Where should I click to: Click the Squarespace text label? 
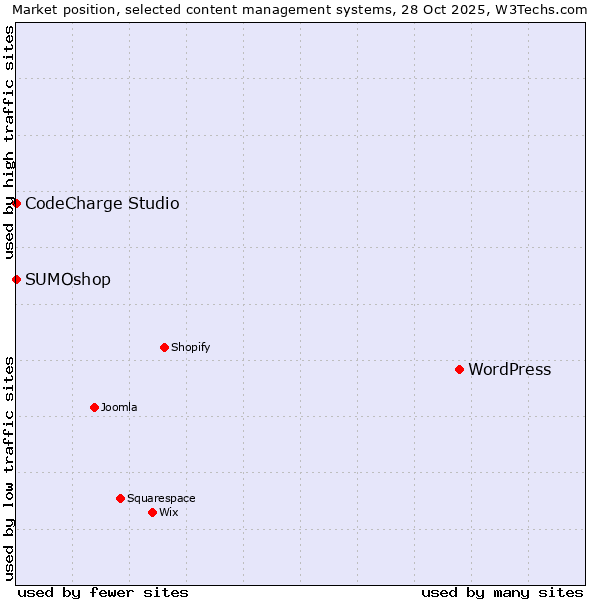[161, 498]
